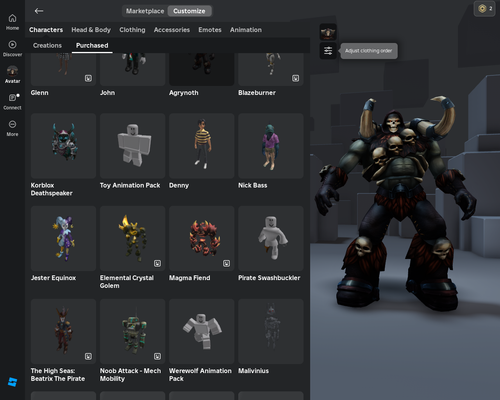Equip the Korblox Deathspeaker character
This screenshot has width=500, height=400.
coord(63,146)
